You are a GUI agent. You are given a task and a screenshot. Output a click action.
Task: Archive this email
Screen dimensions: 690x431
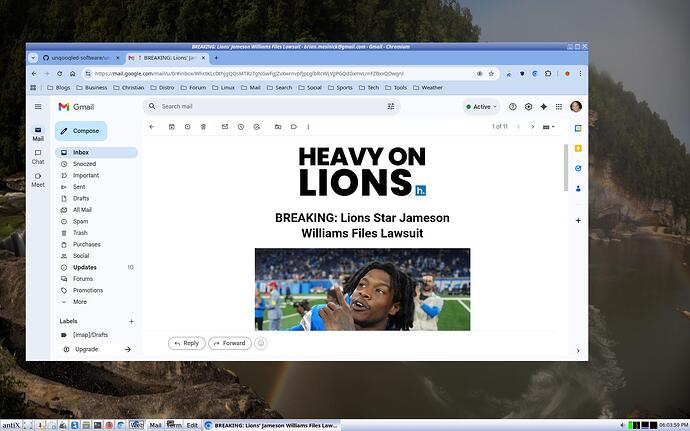pyautogui.click(x=172, y=127)
